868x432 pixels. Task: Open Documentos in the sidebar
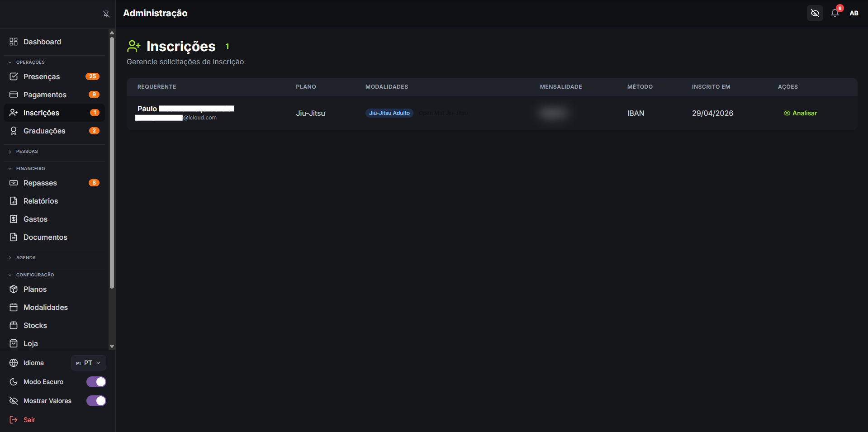point(54,237)
